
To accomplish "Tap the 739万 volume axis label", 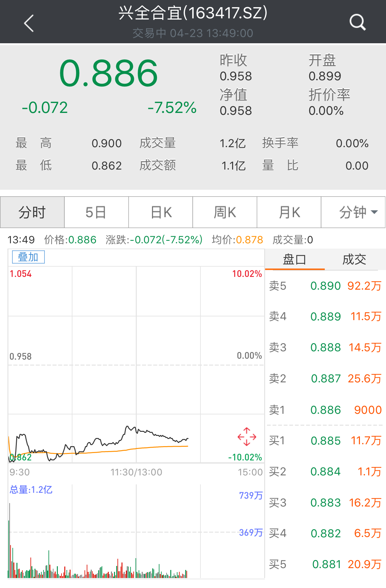I will point(251,495).
